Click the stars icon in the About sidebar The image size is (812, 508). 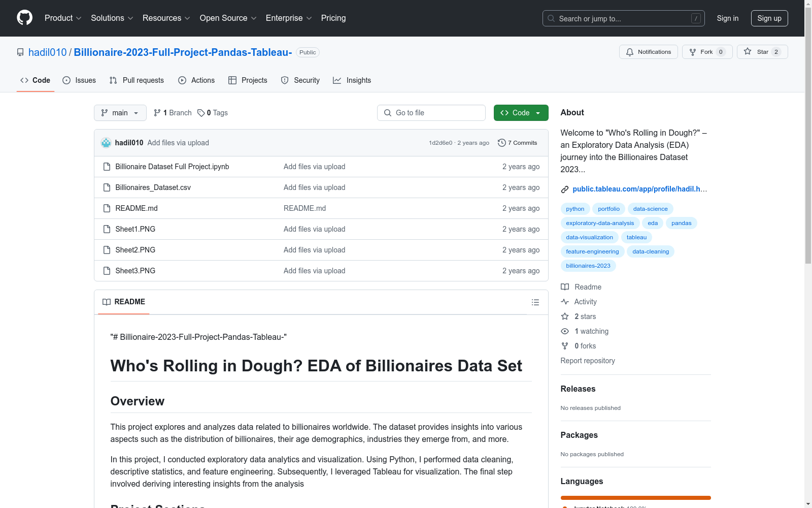565,316
